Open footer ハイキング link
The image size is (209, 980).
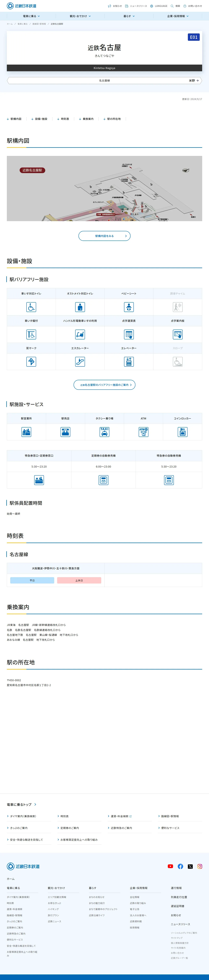click(53, 910)
